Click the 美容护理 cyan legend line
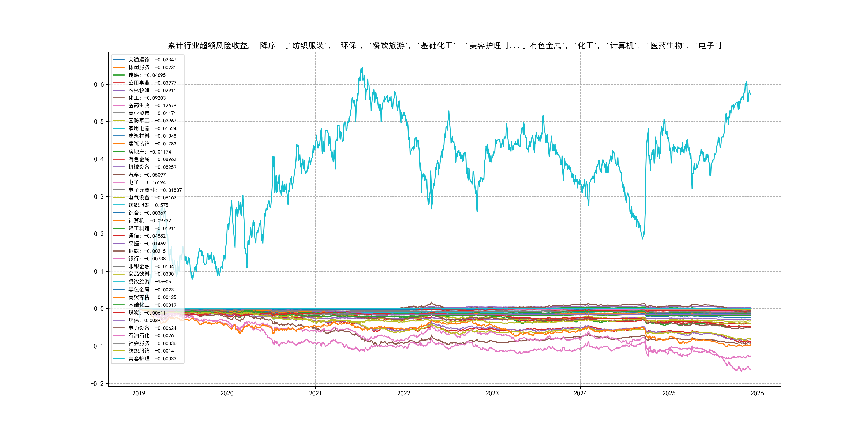Image resolution: width=868 pixels, height=434 pixels. pyautogui.click(x=119, y=358)
